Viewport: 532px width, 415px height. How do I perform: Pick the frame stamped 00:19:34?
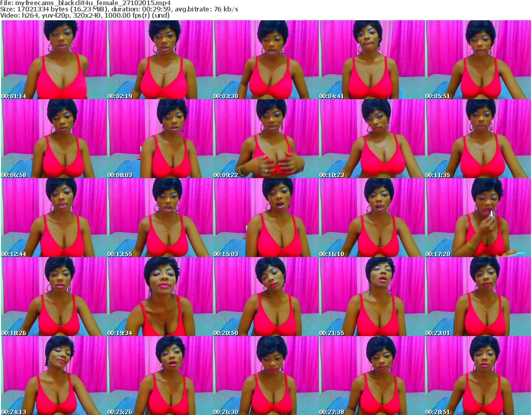(160, 297)
